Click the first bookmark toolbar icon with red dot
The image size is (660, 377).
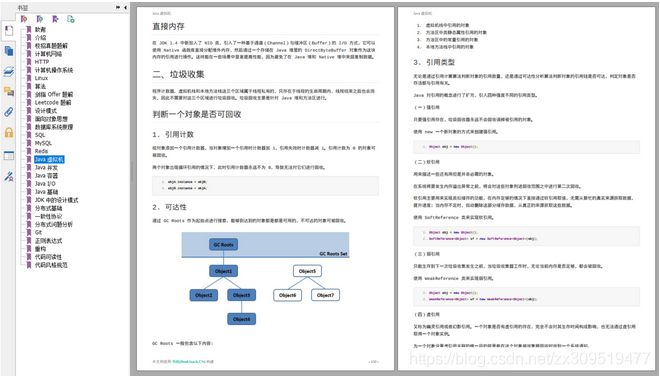click(x=24, y=19)
